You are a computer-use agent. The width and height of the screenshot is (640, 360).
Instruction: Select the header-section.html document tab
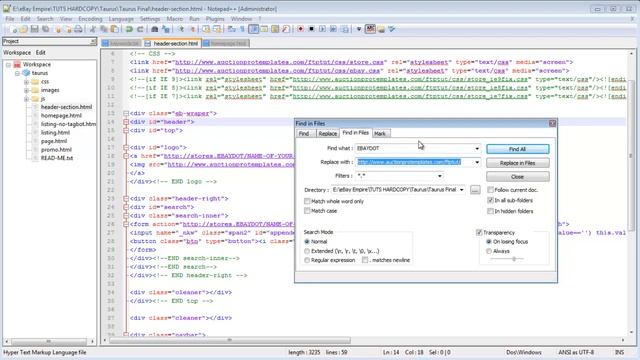click(x=173, y=43)
